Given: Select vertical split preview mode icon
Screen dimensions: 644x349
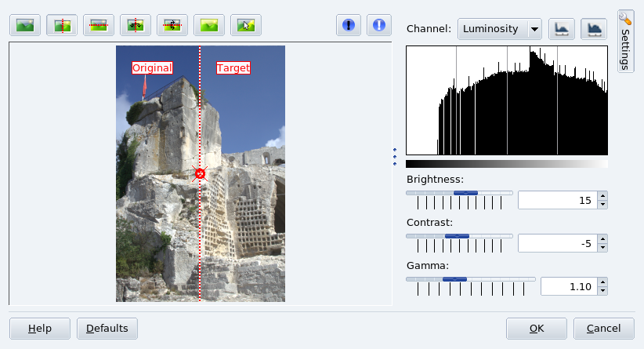Looking at the screenshot, I should coord(62,25).
